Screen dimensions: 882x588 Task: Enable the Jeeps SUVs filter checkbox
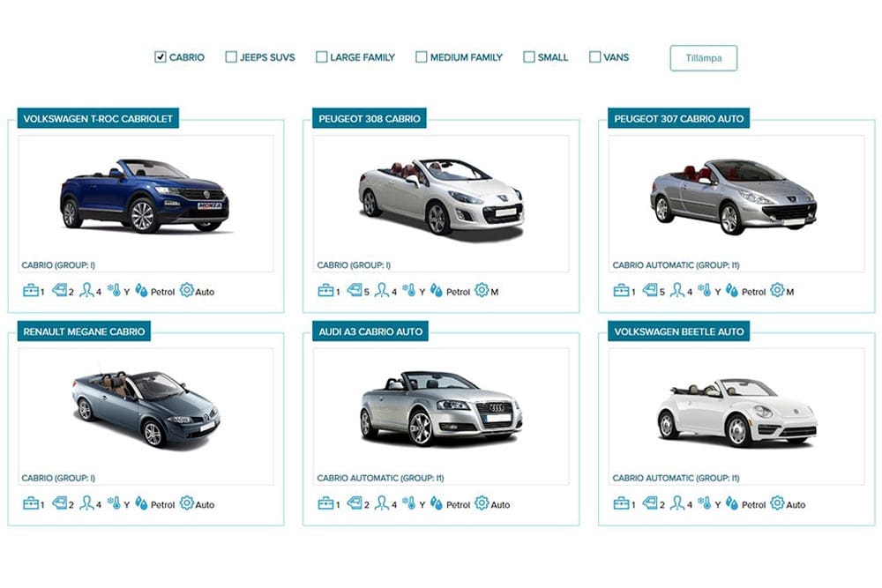pos(231,57)
